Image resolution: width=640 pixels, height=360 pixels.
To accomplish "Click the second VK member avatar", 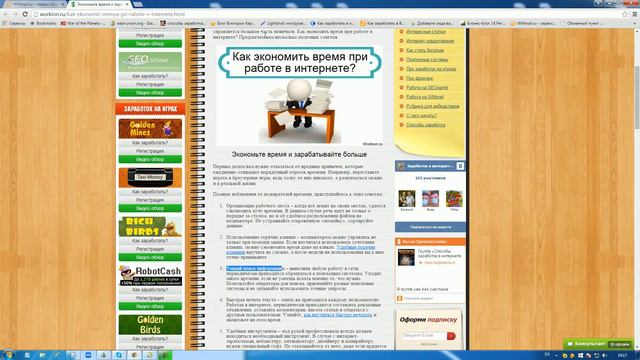I will [x=430, y=198].
